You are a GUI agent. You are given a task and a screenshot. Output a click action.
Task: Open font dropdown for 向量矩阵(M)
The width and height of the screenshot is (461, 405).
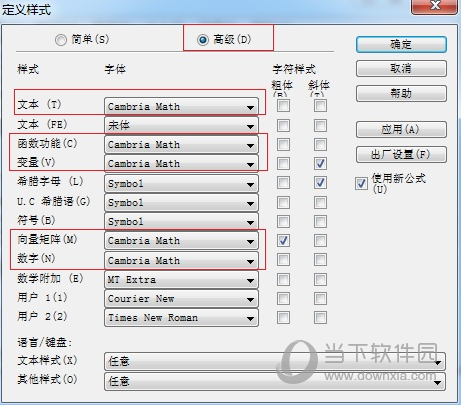tap(181, 241)
